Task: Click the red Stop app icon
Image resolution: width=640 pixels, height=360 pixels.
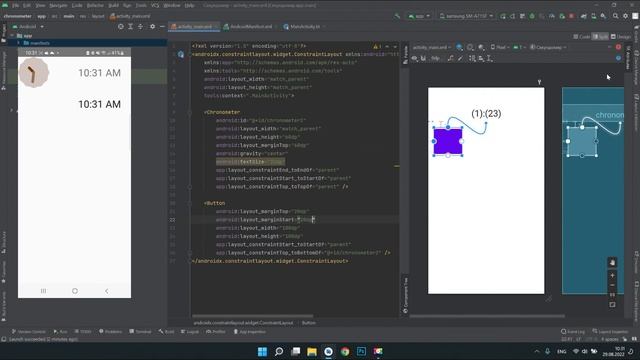Action: [x=571, y=16]
